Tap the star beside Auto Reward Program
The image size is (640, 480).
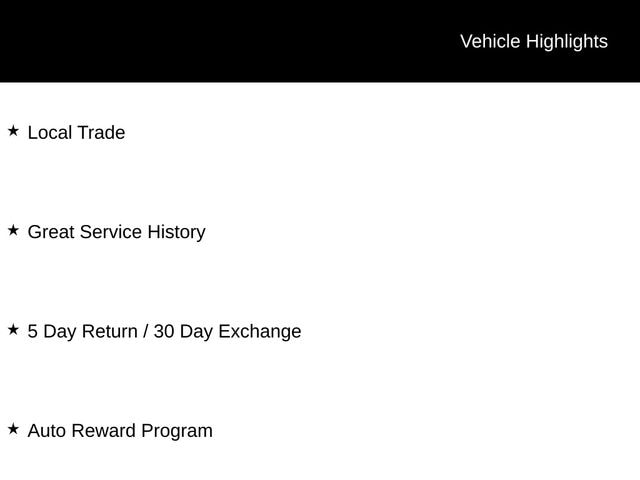pyautogui.click(x=13, y=429)
